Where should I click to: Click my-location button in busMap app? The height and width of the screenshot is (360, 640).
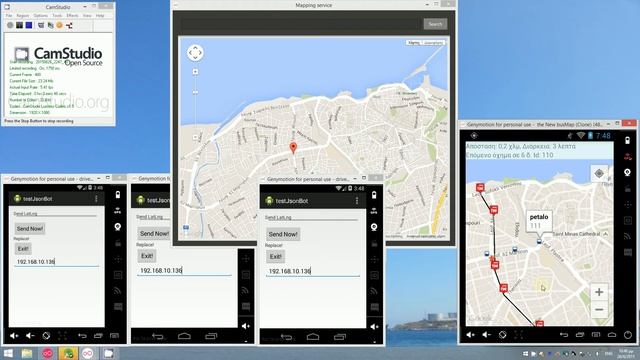click(599, 173)
